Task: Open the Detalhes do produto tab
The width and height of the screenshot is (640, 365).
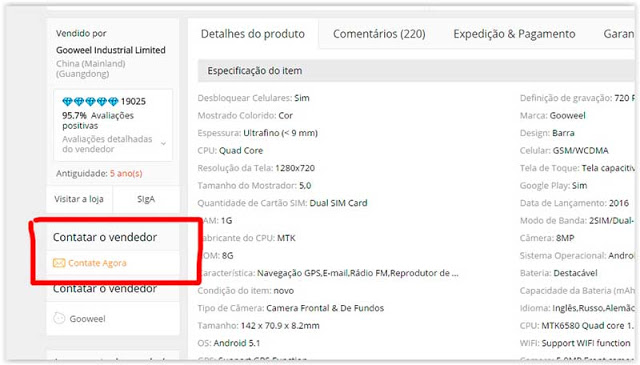Action: [x=253, y=33]
